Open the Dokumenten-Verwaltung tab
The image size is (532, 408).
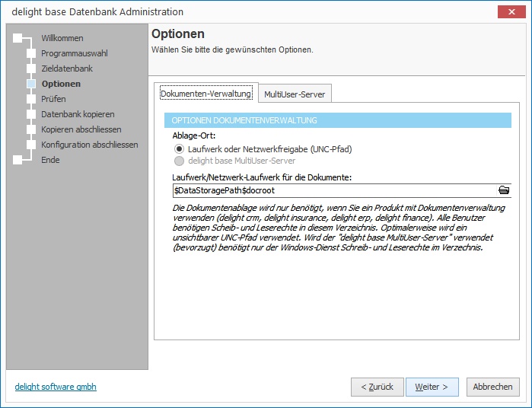pyautogui.click(x=205, y=94)
